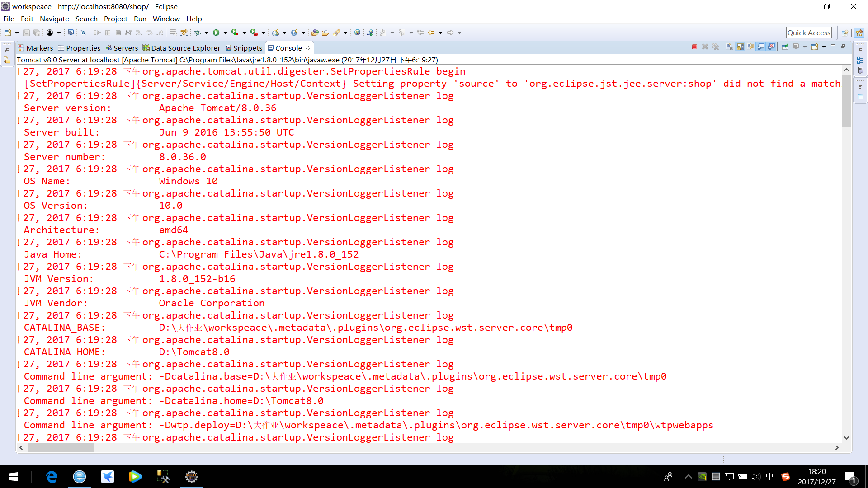Image resolution: width=868 pixels, height=488 pixels.
Task: Open the External Tools dropdown arrow
Action: coord(263,33)
